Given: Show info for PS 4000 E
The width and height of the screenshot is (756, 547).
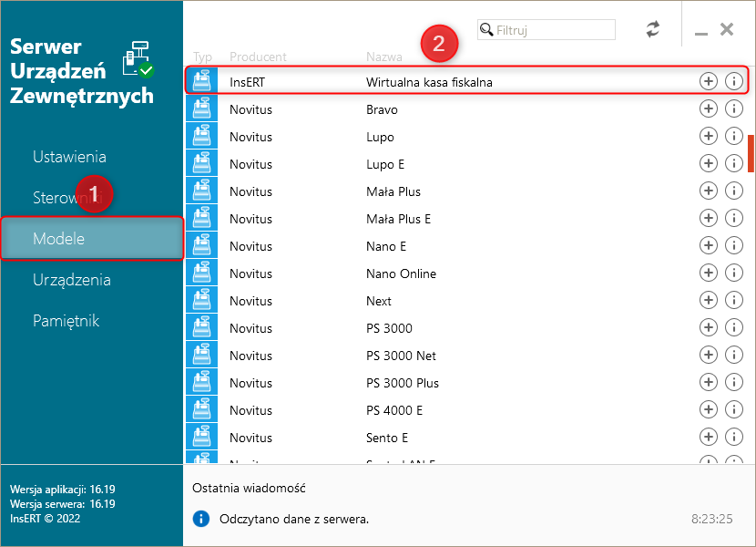Looking at the screenshot, I should tap(734, 409).
